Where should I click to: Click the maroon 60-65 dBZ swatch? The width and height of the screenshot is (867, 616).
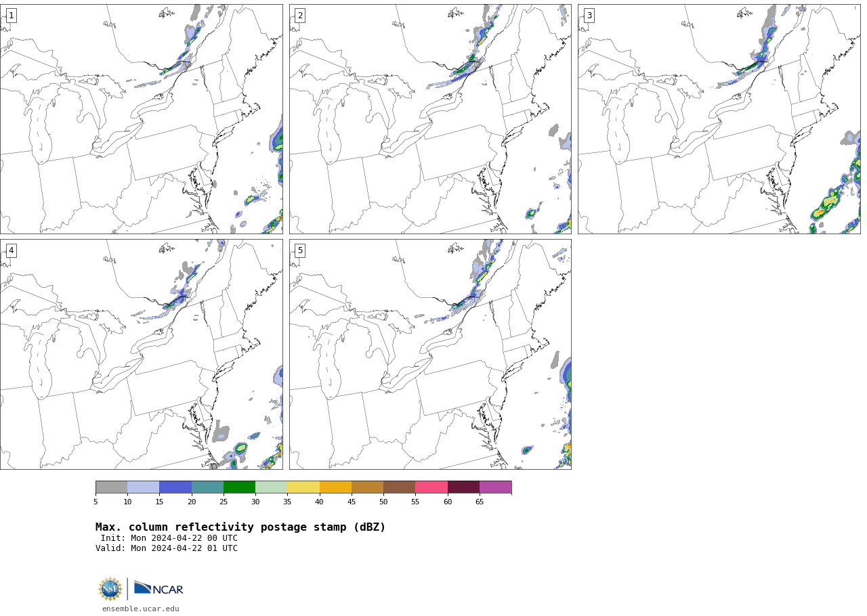[x=463, y=487]
